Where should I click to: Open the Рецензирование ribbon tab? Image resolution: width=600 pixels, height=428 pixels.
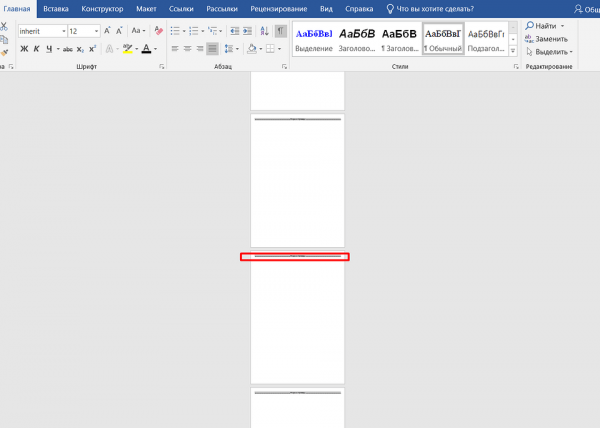pyautogui.click(x=279, y=9)
